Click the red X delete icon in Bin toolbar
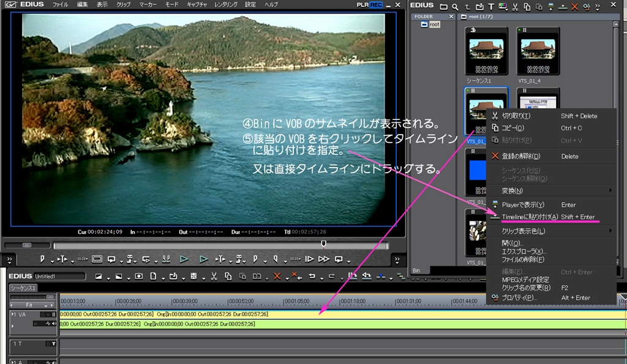 point(574,7)
